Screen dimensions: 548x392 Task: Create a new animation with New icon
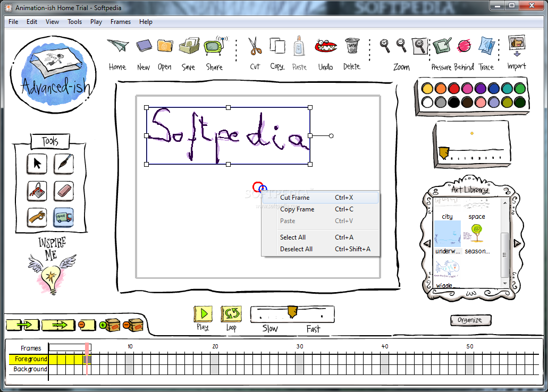click(144, 46)
